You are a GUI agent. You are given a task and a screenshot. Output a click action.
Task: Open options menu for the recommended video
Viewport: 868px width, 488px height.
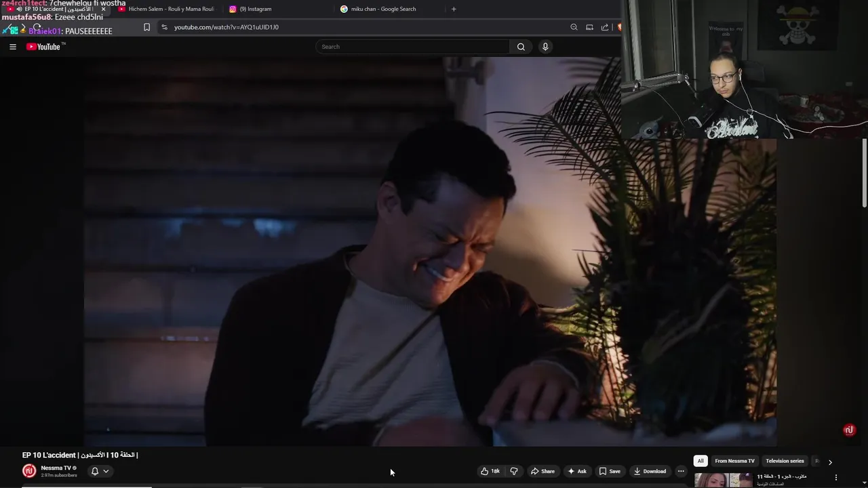836,477
